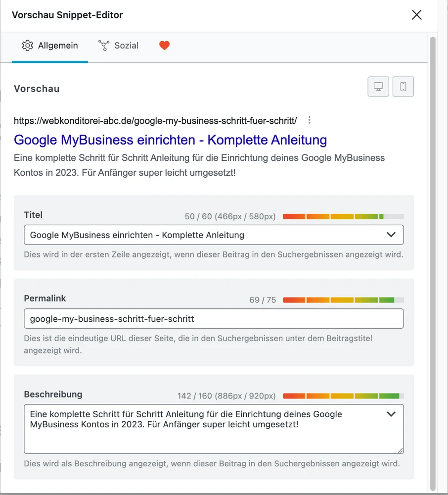The height and width of the screenshot is (495, 448).
Task: Open the Sozial tab
Action: [118, 46]
